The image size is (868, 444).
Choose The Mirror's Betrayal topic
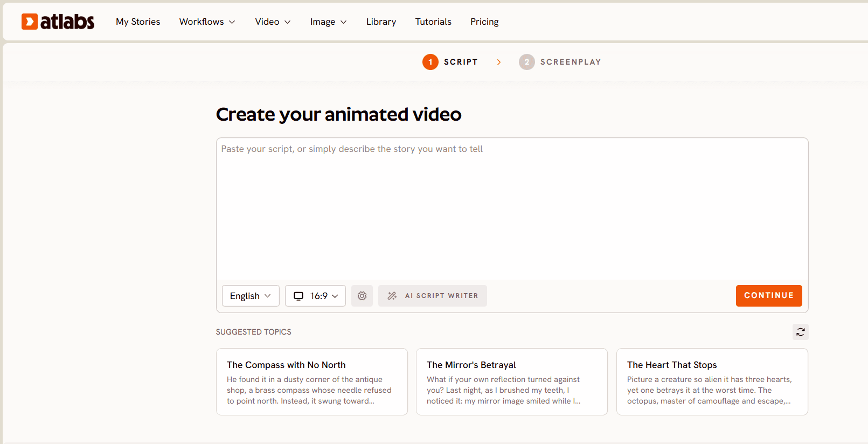coord(512,381)
